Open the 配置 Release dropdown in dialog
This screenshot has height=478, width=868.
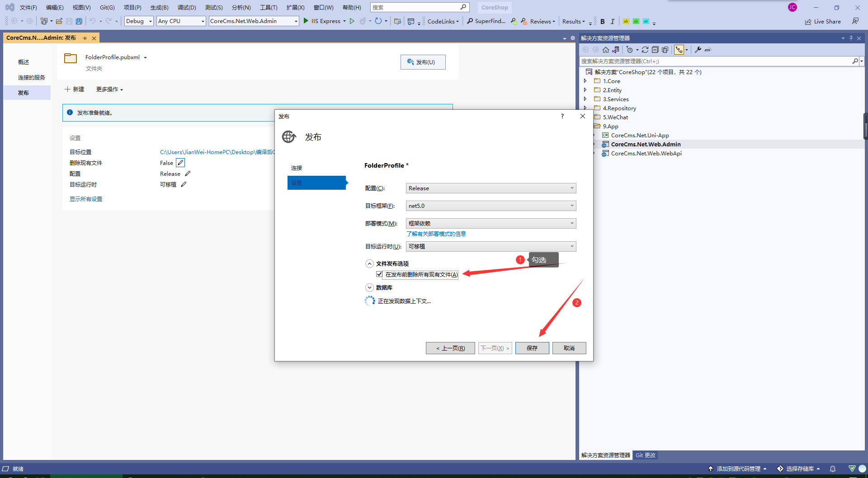point(491,188)
